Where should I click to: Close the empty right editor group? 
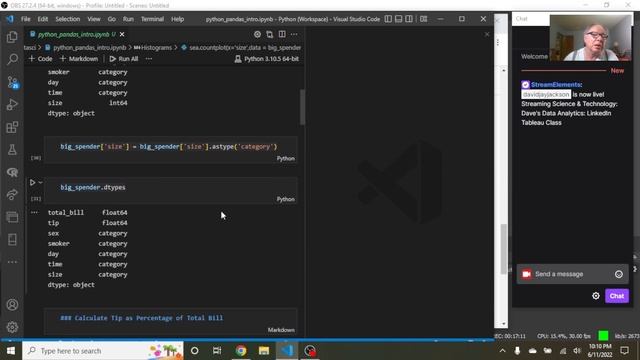[487, 34]
